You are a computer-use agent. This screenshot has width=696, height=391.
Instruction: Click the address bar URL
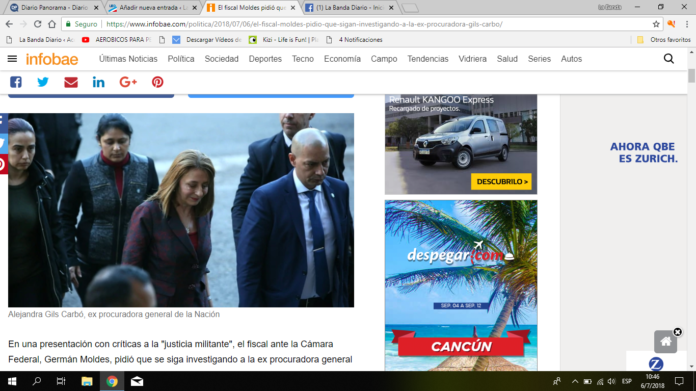304,24
